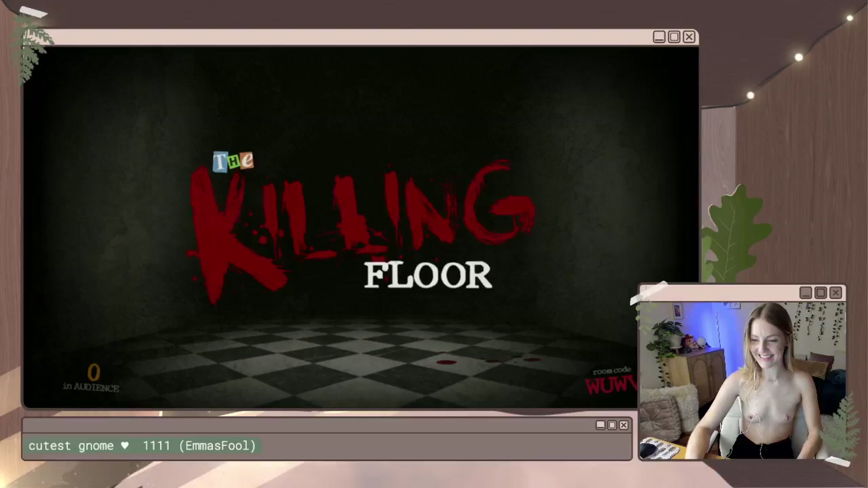Maximize the webcam window frame
The height and width of the screenshot is (488, 868).
pos(821,293)
